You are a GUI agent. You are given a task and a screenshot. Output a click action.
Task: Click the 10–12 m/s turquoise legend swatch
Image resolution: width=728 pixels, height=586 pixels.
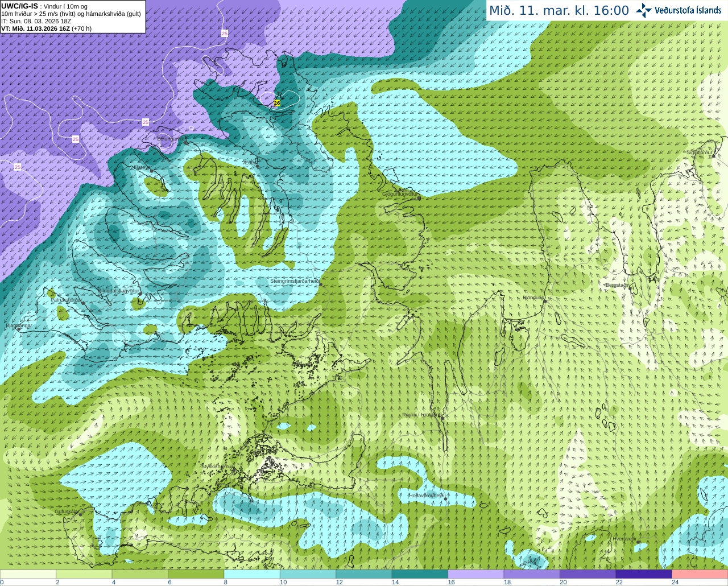pyautogui.click(x=308, y=574)
